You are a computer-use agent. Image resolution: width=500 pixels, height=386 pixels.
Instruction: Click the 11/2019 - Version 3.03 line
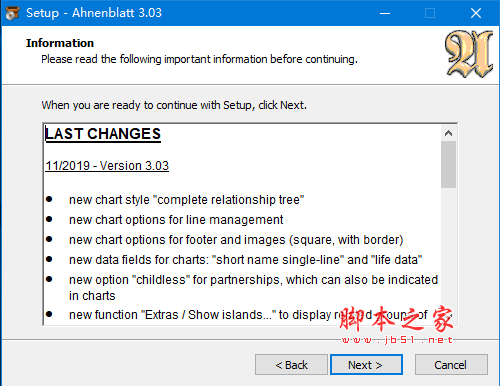click(x=107, y=166)
